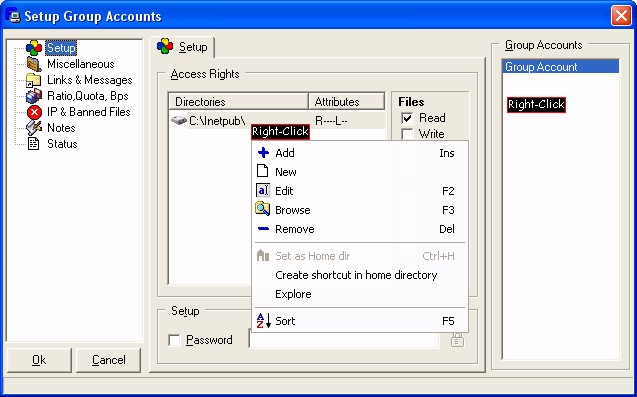This screenshot has width=637, height=397.
Task: Click the blank page New icon
Action: point(262,171)
